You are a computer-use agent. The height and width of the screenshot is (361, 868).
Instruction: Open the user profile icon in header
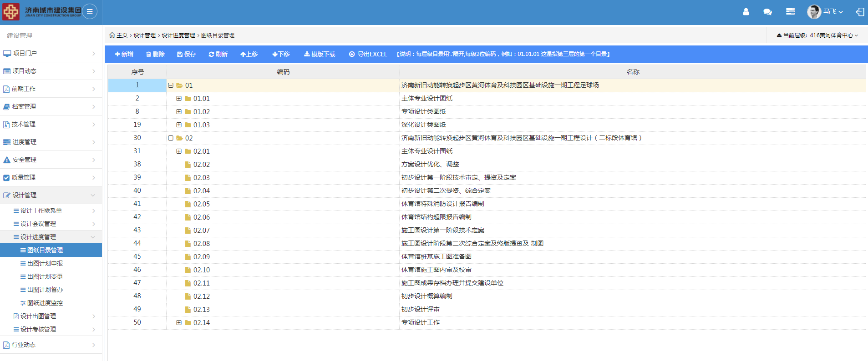pyautogui.click(x=746, y=12)
